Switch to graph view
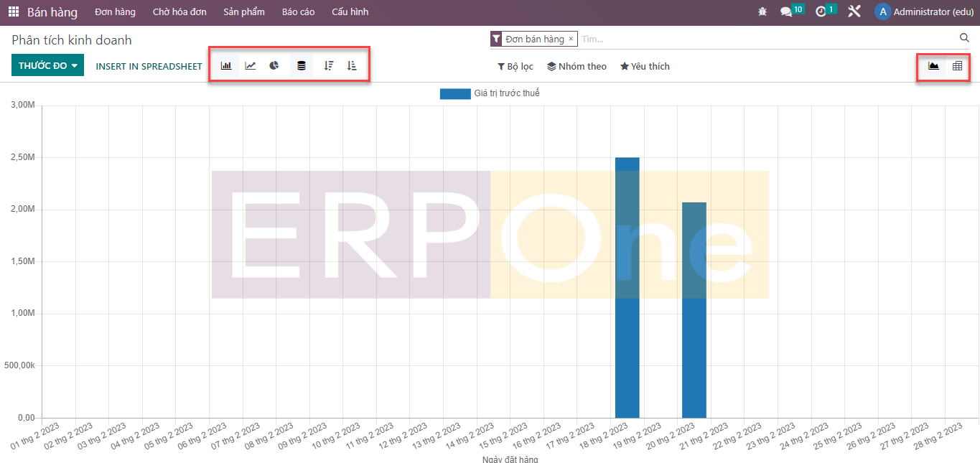 coord(933,66)
